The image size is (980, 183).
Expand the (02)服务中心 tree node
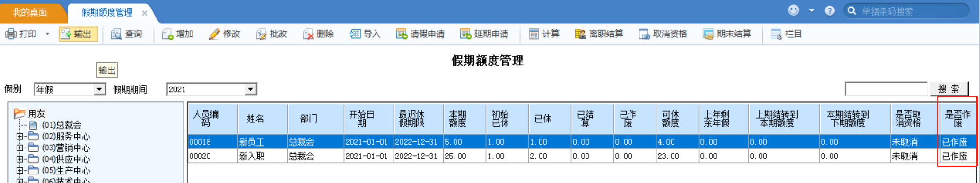click(x=20, y=136)
